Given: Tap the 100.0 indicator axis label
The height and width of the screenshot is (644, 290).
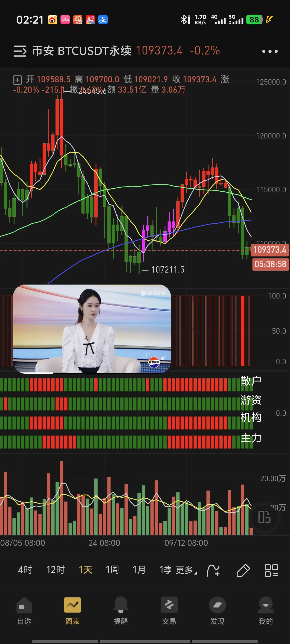Looking at the screenshot, I should point(277,296).
